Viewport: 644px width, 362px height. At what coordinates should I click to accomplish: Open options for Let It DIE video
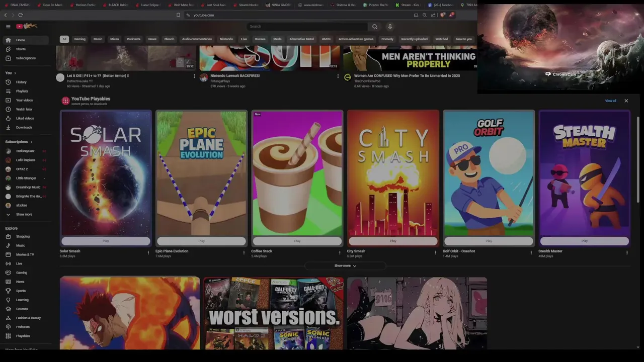tap(194, 76)
